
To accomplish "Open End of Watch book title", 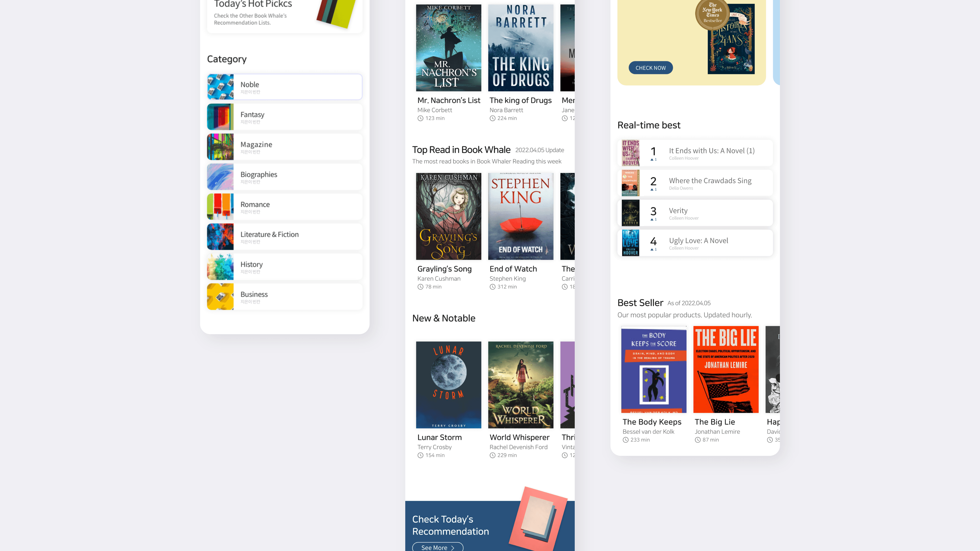I will click(x=513, y=269).
